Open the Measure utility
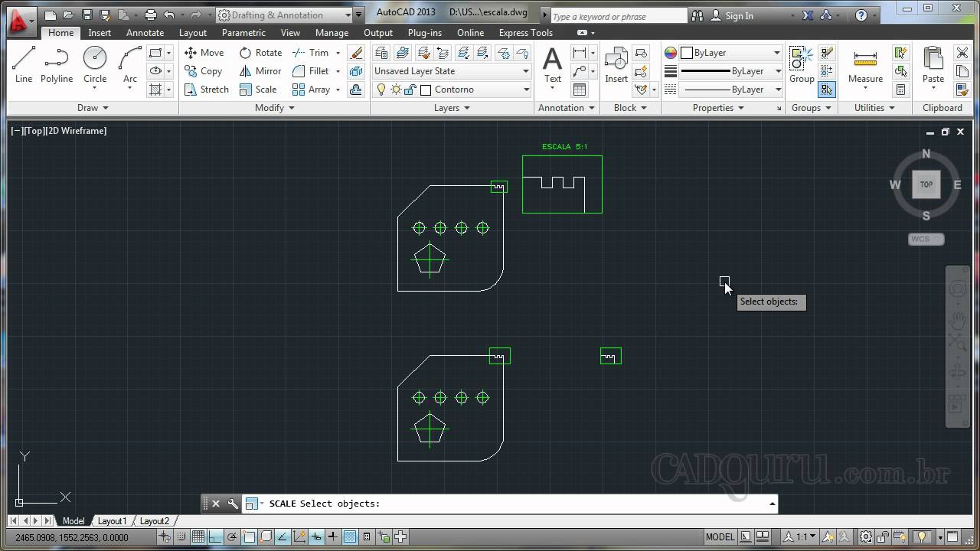The image size is (980, 551). coord(865,65)
